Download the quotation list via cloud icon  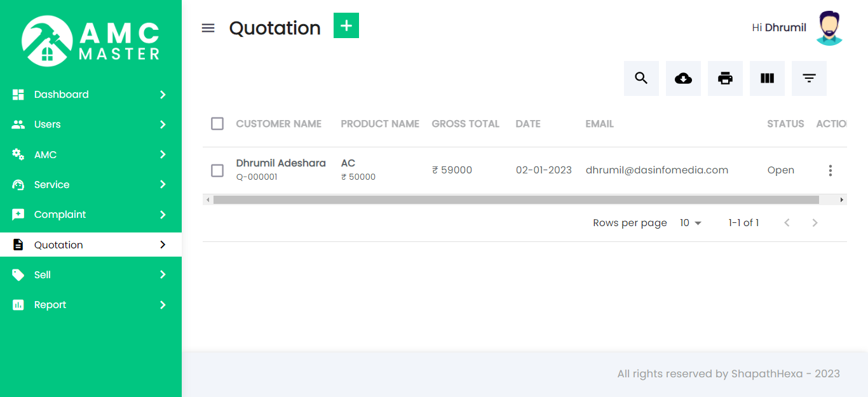point(683,78)
